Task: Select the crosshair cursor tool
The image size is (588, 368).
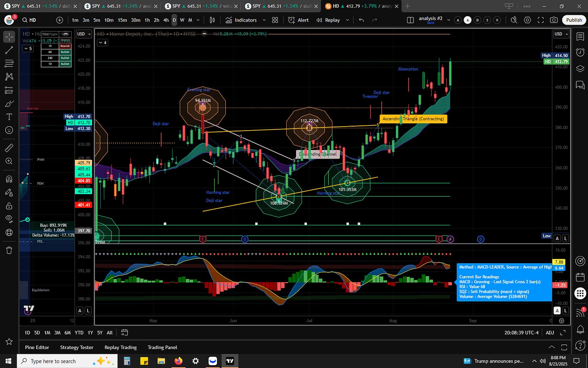Action: point(9,37)
